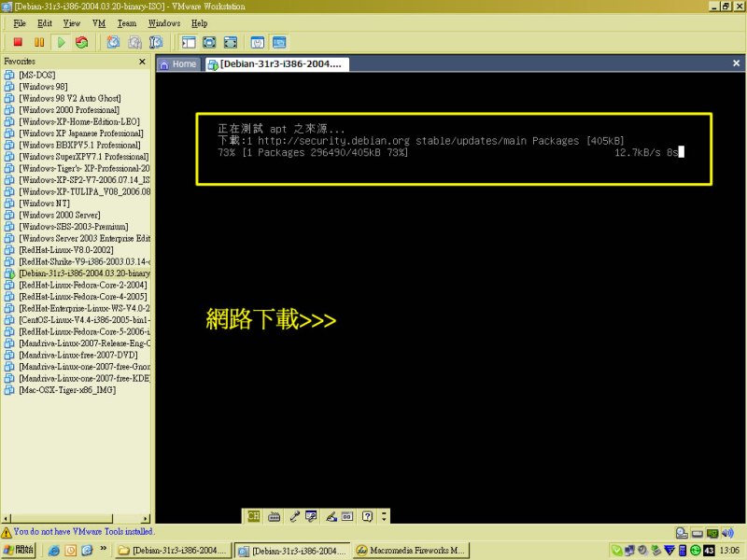The width and height of the screenshot is (747, 560).
Task: Reset the virtual machine with the restart icon
Action: point(82,42)
